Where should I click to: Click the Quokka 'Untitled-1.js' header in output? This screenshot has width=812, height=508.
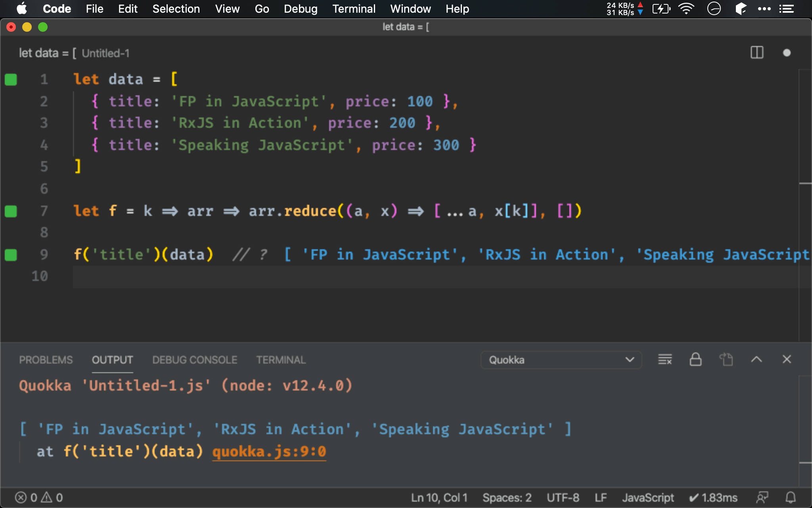(x=186, y=386)
